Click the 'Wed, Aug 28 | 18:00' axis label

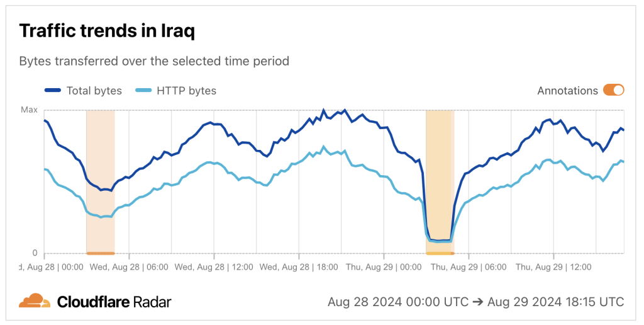click(299, 267)
